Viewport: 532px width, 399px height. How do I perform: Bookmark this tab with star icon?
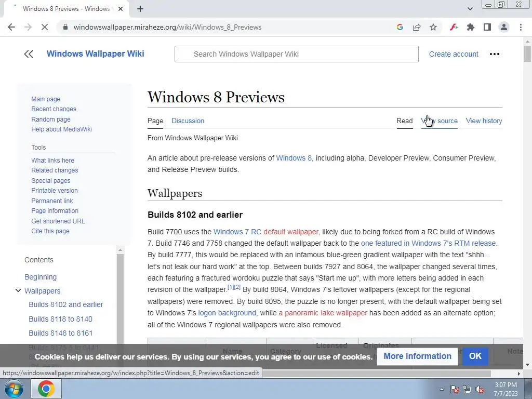click(x=433, y=27)
